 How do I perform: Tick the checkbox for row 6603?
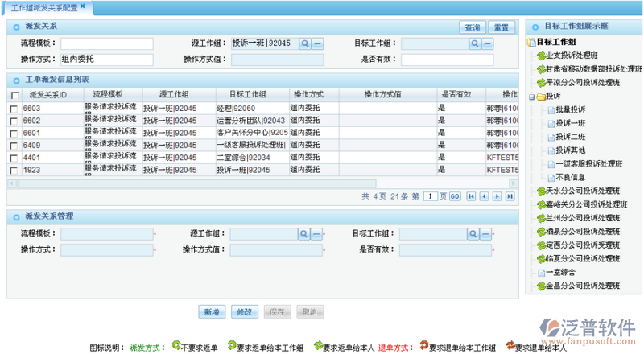14,108
